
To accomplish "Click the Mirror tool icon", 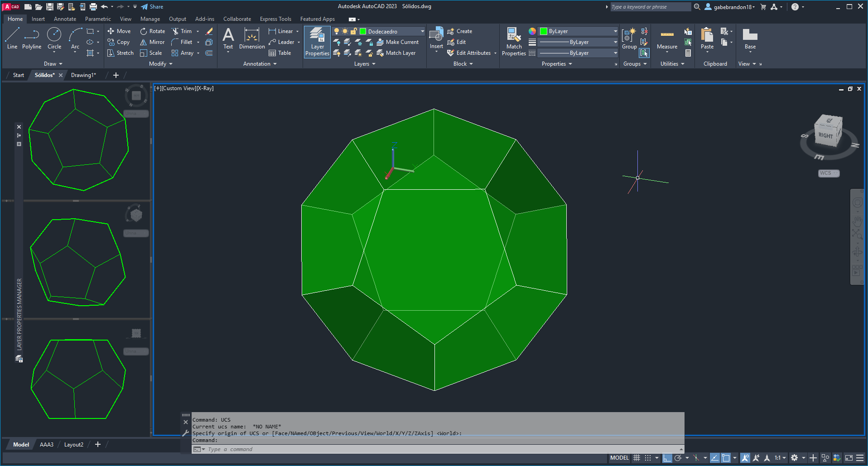I will click(x=144, y=42).
